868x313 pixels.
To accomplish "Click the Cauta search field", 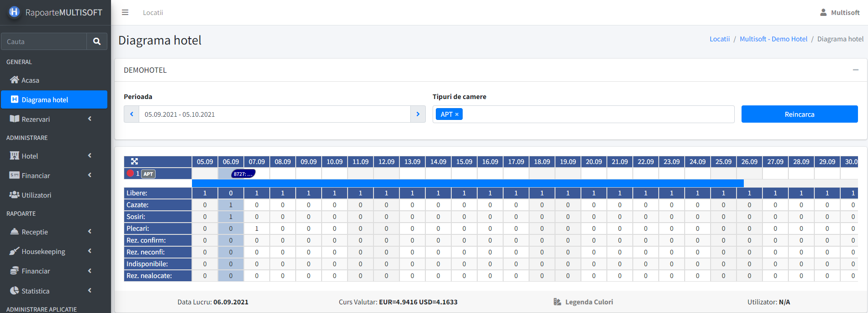I will pos(44,41).
